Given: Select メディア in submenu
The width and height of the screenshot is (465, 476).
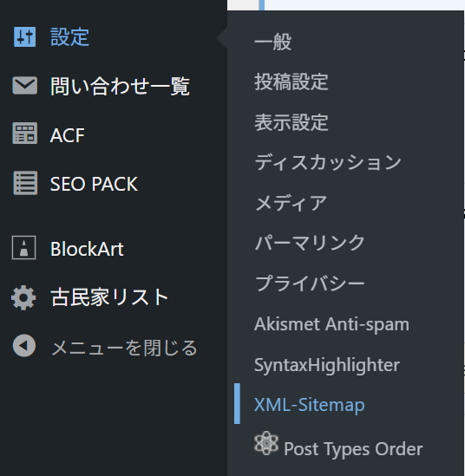Looking at the screenshot, I should tap(291, 203).
